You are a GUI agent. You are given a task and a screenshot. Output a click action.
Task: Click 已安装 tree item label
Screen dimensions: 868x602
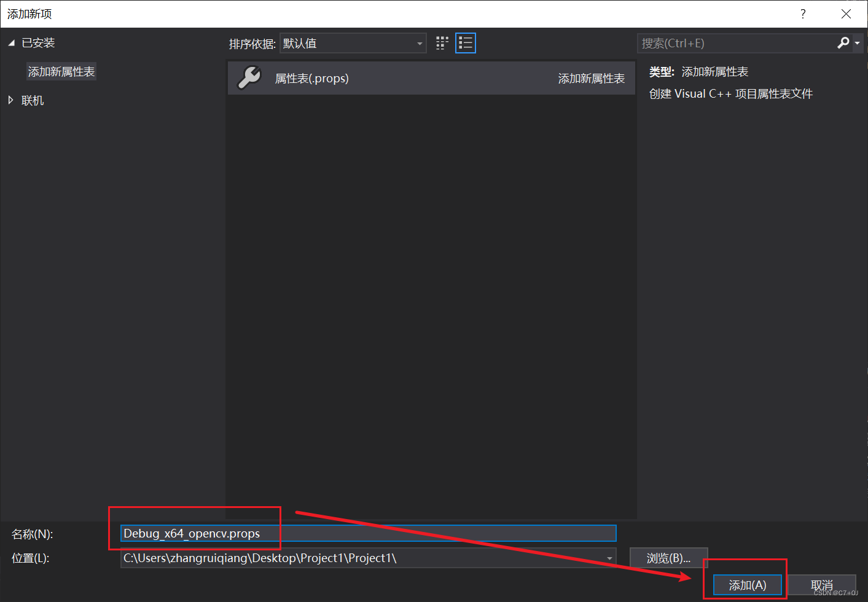coord(38,43)
